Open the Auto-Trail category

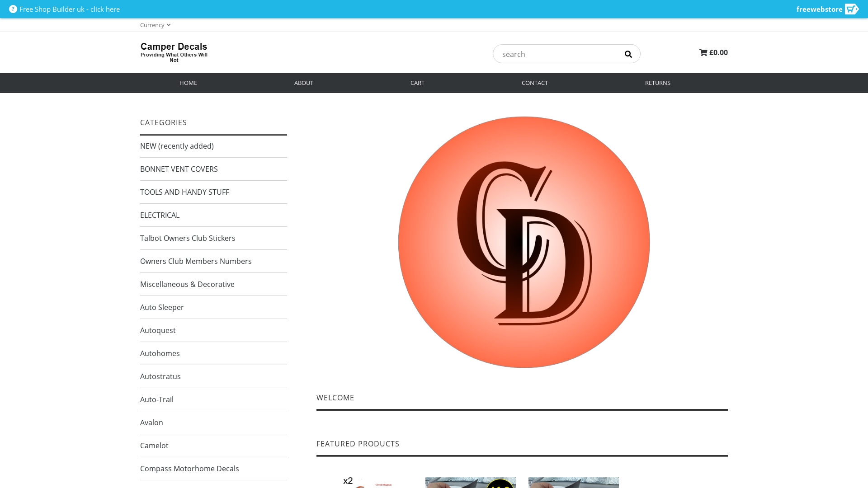tap(157, 399)
